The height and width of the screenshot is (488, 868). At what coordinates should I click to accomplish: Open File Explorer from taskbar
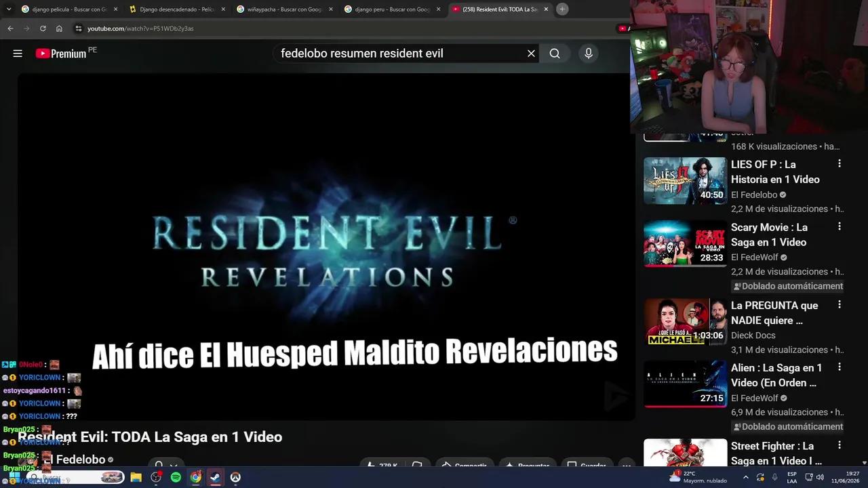pyautogui.click(x=136, y=477)
